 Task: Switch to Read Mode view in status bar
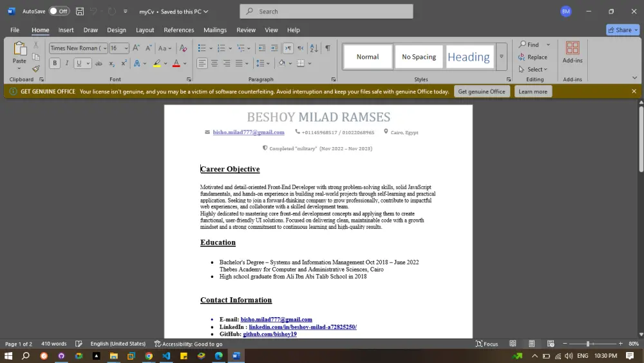[513, 344]
